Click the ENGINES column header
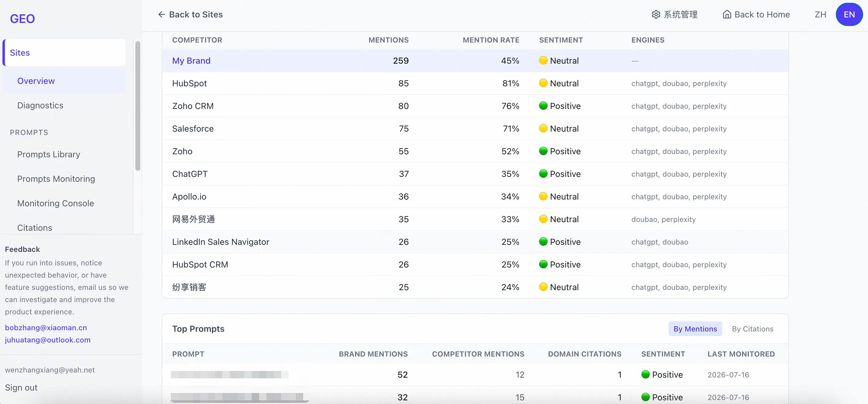The image size is (868, 404). tap(648, 40)
